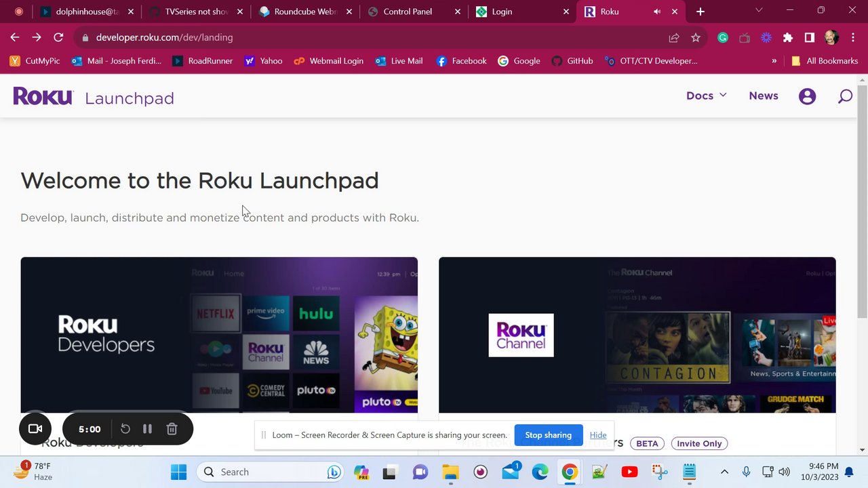Click the Roku logo in the header

click(43, 96)
